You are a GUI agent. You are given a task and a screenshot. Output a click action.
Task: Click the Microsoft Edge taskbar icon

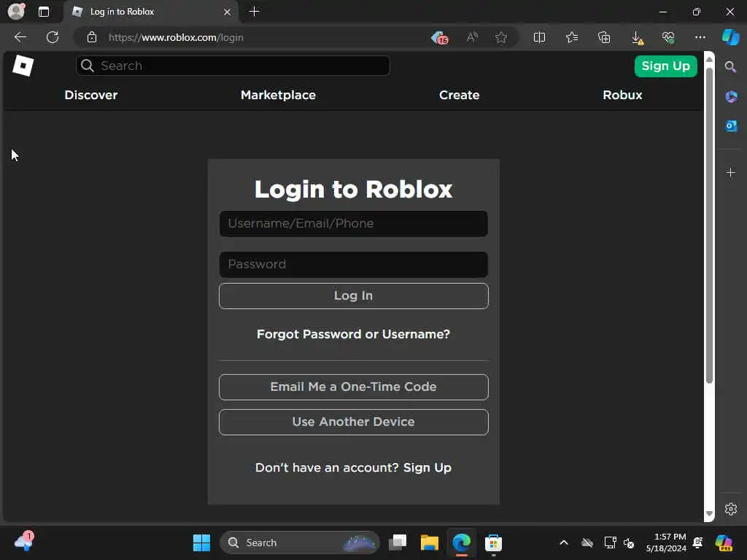(x=461, y=542)
